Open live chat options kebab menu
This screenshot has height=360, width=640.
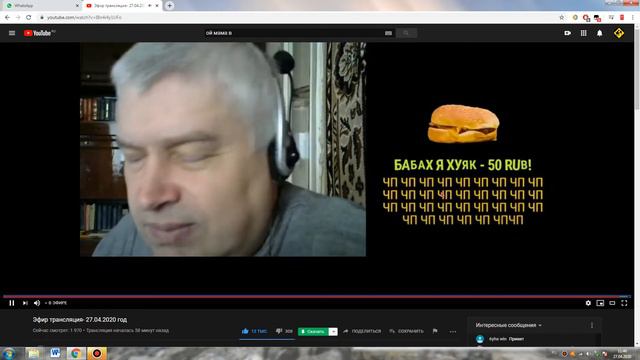(x=592, y=325)
